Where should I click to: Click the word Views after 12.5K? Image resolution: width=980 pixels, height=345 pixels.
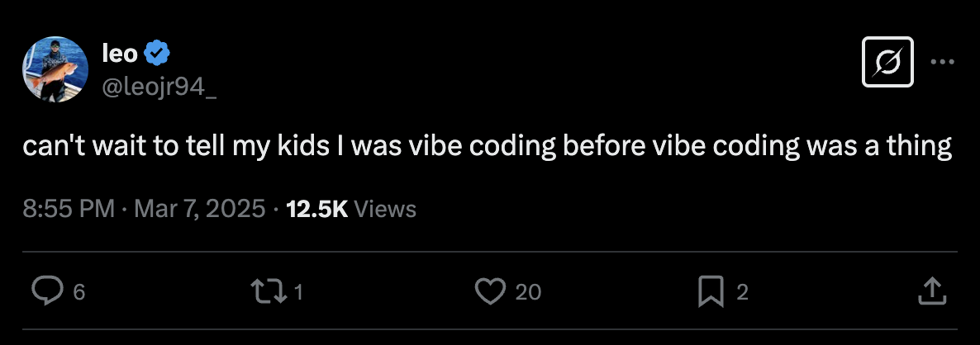click(x=385, y=208)
